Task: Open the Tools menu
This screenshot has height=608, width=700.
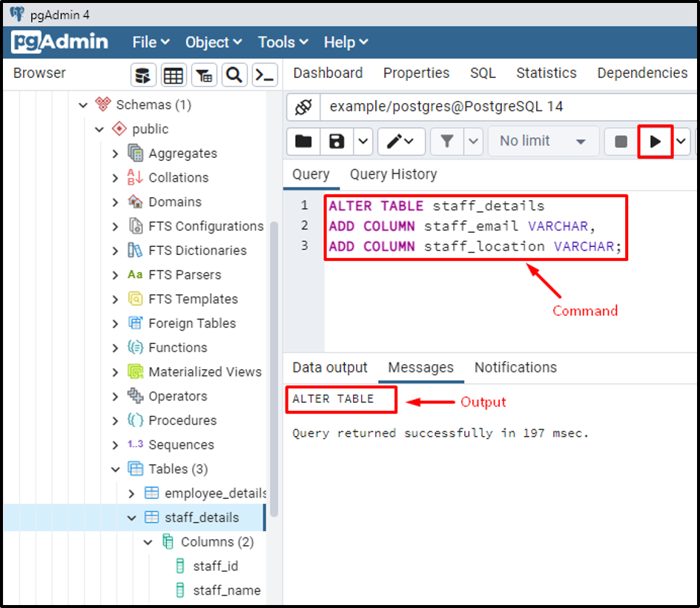Action: [277, 42]
